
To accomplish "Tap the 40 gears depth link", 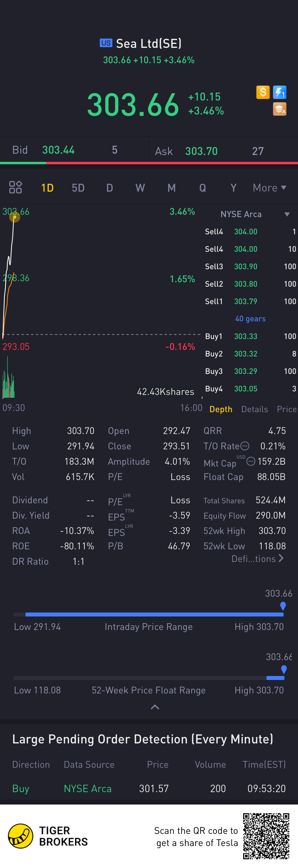I will [250, 319].
